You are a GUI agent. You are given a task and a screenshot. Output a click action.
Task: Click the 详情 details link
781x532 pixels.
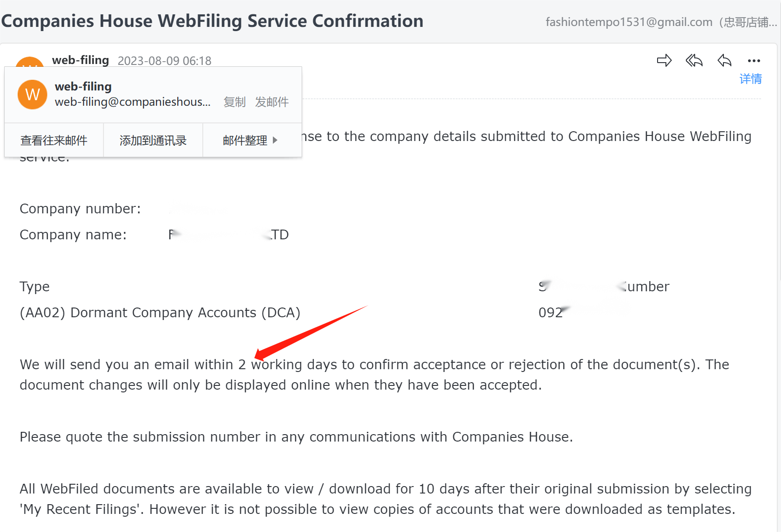[750, 79]
